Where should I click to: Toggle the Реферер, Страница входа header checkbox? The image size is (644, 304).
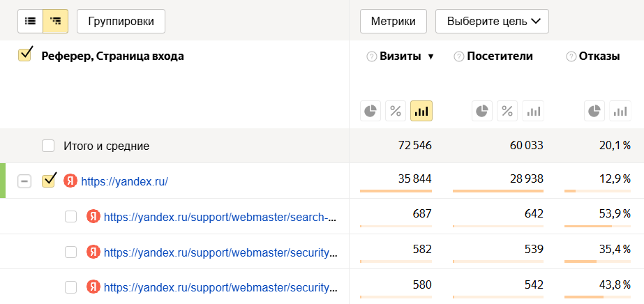(25, 56)
